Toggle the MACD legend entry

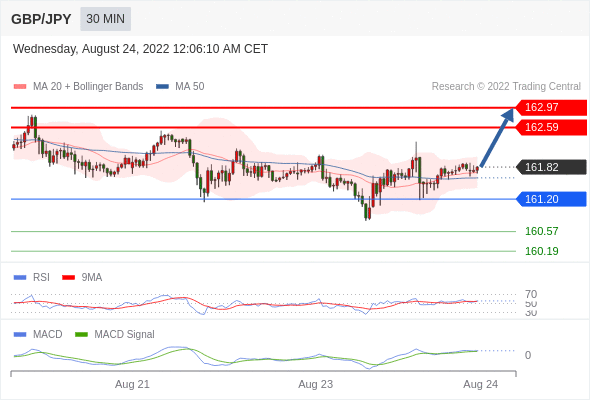(38, 334)
